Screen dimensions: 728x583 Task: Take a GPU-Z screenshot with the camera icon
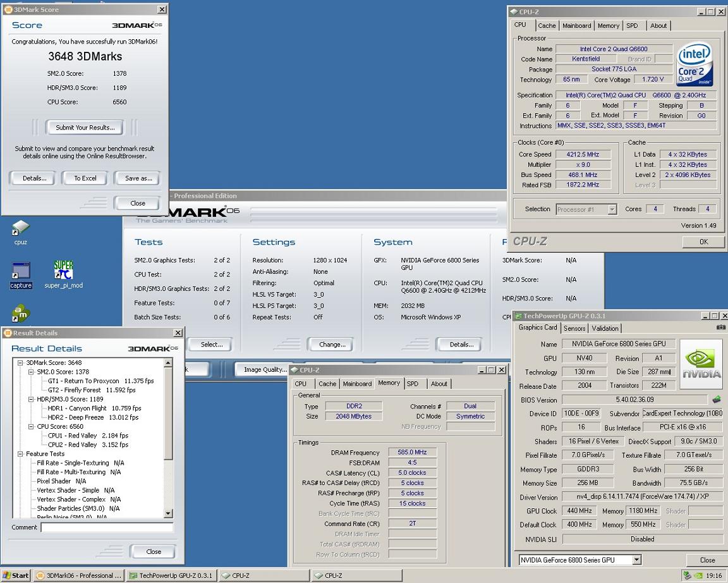(x=720, y=328)
